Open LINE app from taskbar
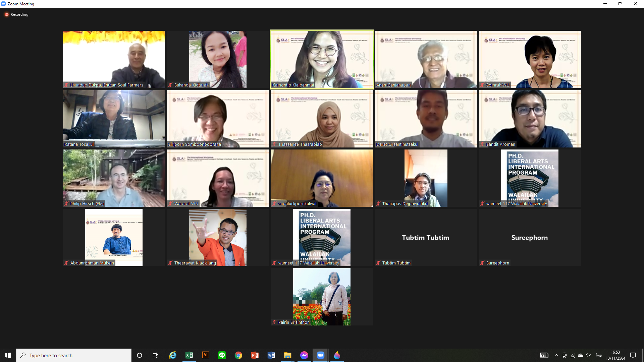 click(x=222, y=355)
